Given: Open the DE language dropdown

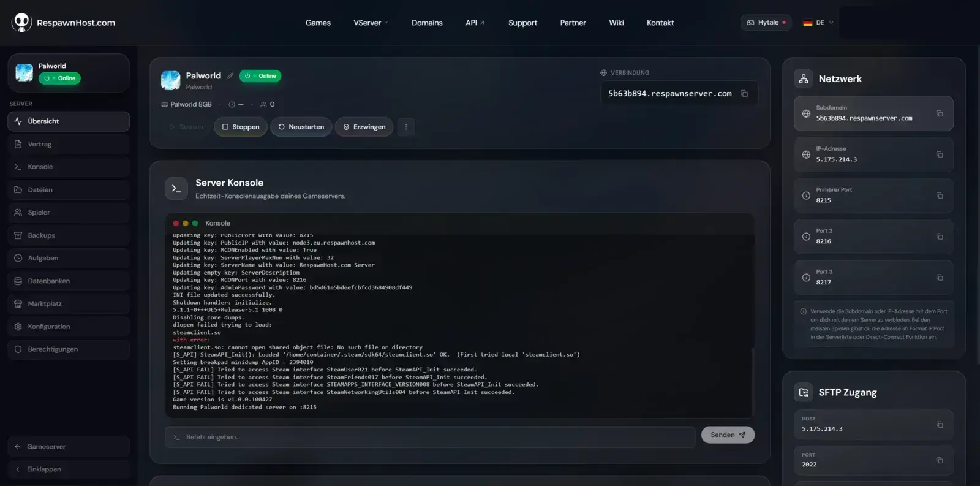Looking at the screenshot, I should (818, 23).
